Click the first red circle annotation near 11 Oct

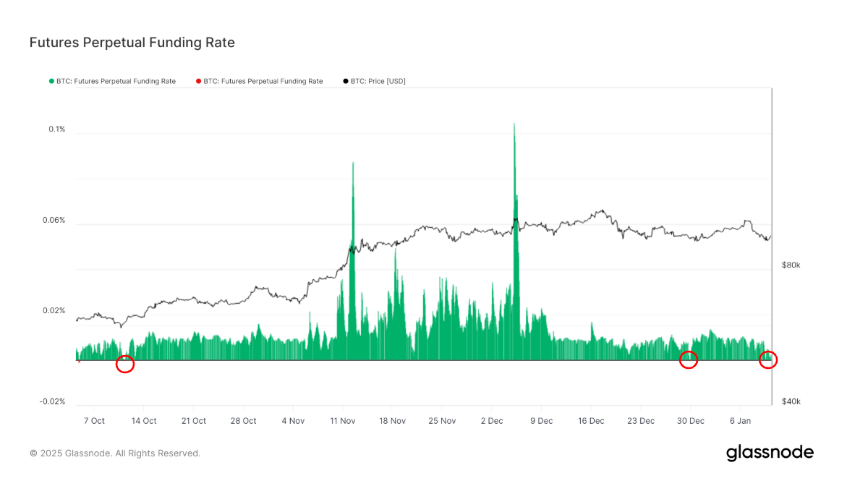pyautogui.click(x=124, y=364)
